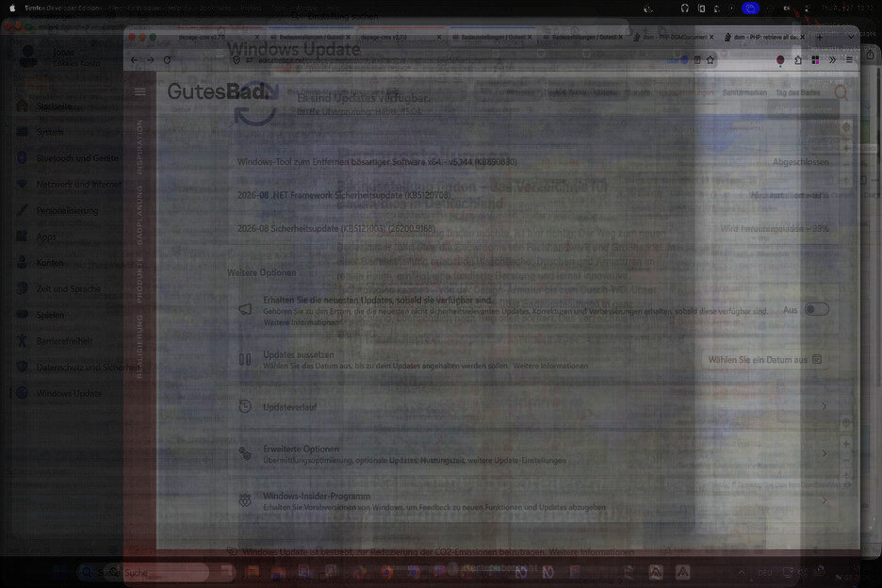Select System in the Settings sidebar
This screenshot has width=882, height=588.
coord(50,132)
